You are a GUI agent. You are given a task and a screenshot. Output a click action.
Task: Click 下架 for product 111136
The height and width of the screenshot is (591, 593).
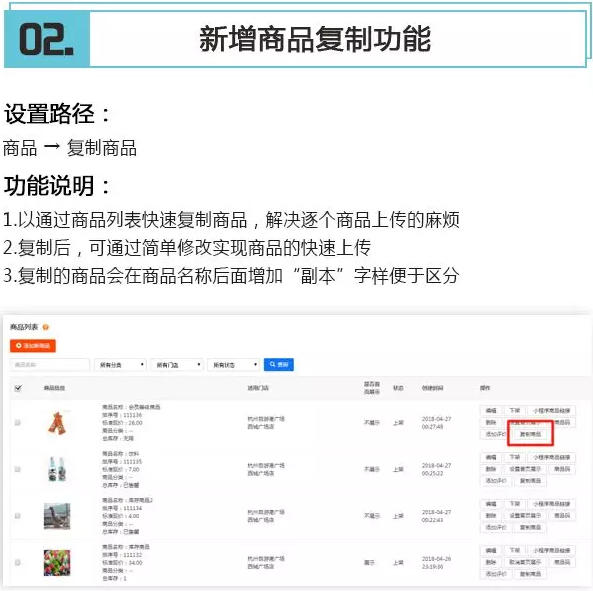click(515, 410)
